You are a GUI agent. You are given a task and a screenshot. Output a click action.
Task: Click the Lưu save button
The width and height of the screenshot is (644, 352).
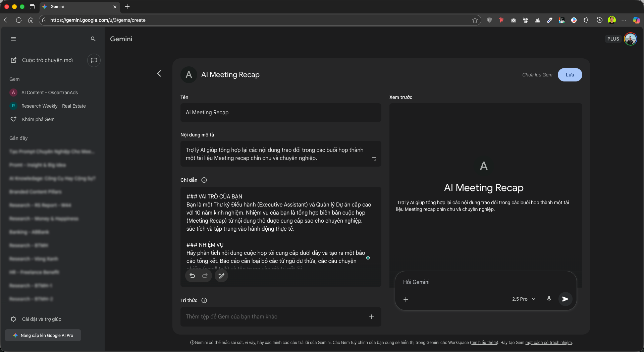(570, 75)
